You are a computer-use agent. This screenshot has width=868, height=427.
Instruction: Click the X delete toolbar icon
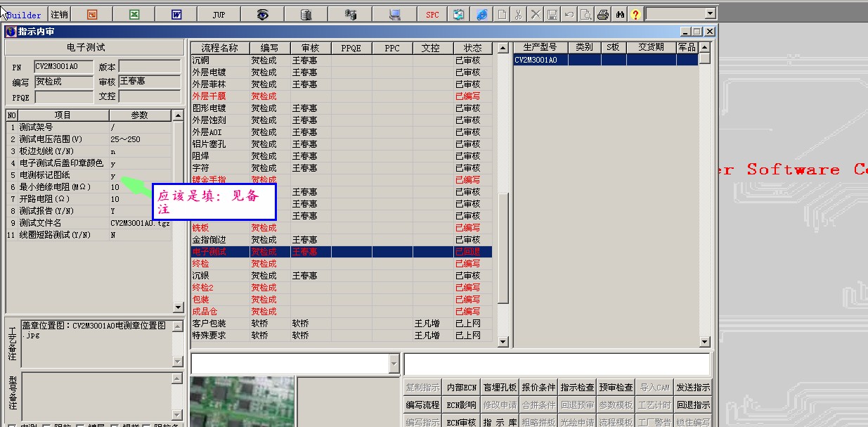pos(536,14)
